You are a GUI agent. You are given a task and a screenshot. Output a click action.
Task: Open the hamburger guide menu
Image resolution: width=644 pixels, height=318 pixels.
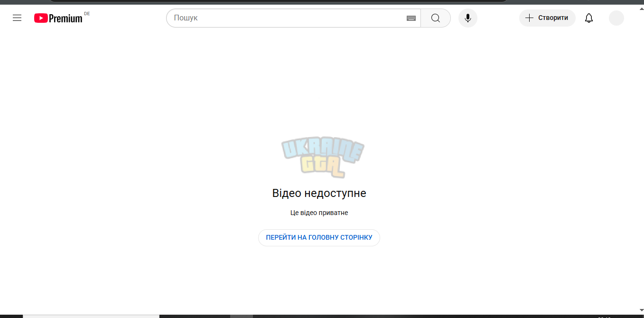click(17, 18)
